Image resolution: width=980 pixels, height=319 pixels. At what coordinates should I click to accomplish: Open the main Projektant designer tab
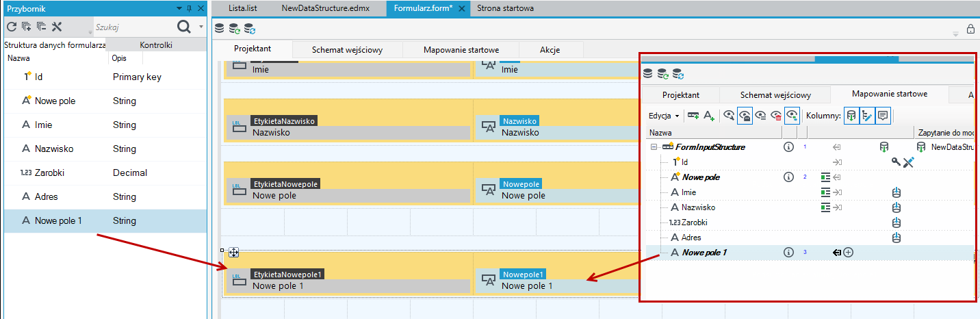tap(253, 49)
